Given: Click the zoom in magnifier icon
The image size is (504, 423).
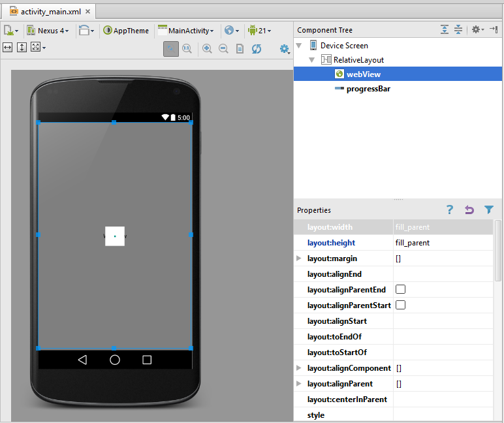Looking at the screenshot, I should click(207, 48).
